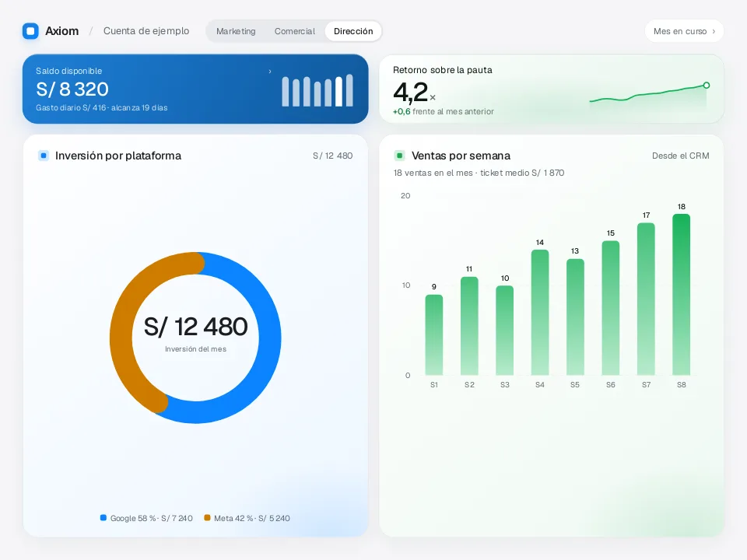Click the S3 bar showing 10 sales
The image size is (747, 560).
click(x=504, y=331)
